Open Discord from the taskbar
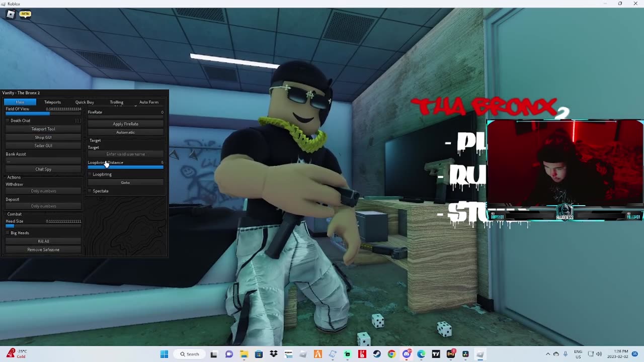Screen dimensions: 644x362 [x=407, y=354]
